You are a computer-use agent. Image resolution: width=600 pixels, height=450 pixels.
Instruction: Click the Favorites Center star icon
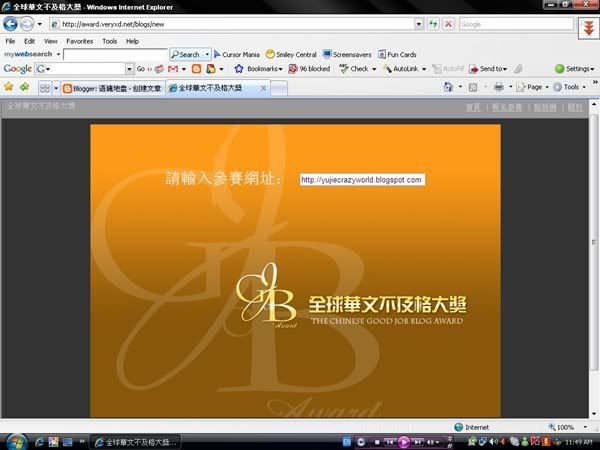(x=9, y=87)
